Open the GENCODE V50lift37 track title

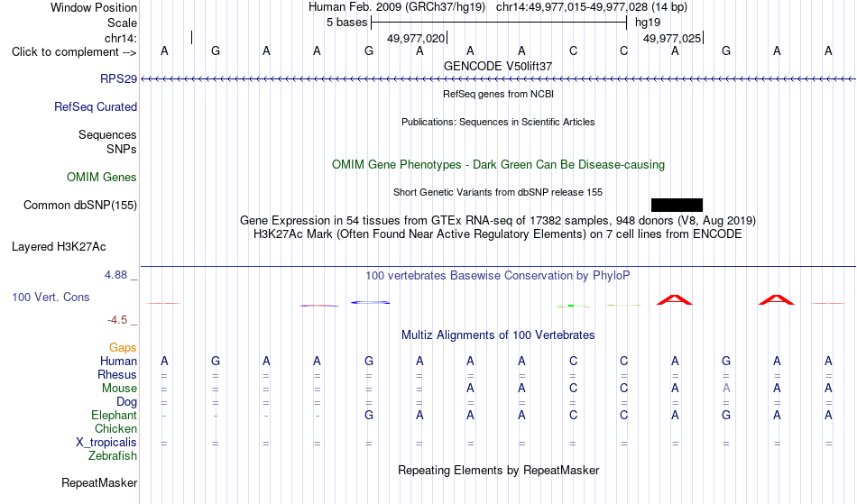click(498, 66)
